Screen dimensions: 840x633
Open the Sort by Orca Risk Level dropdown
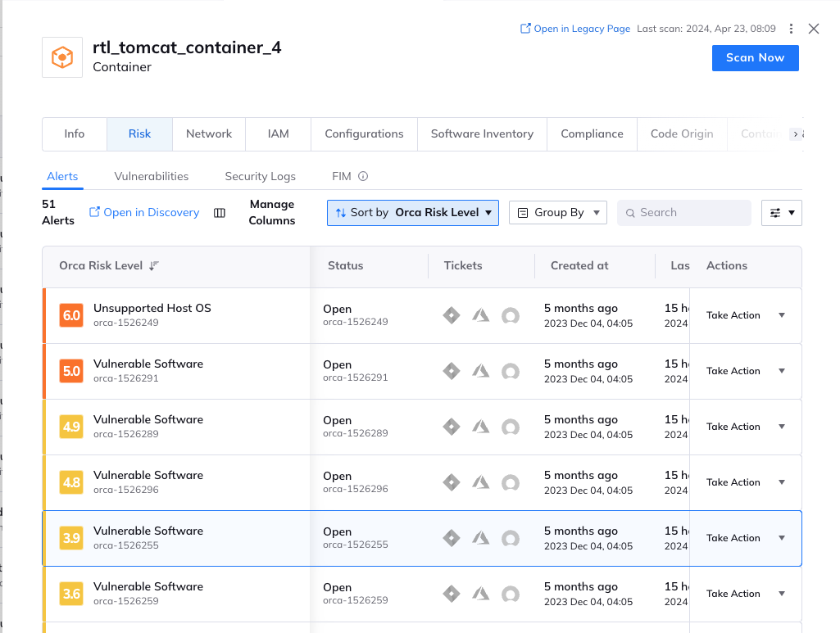(413, 213)
